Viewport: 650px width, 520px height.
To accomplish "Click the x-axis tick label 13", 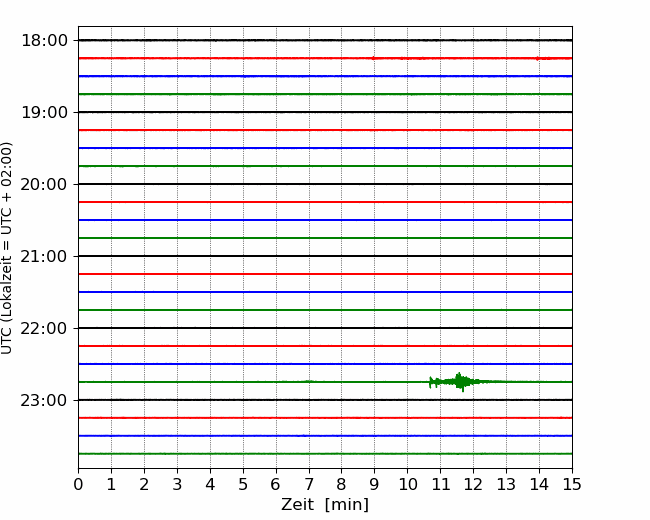I will point(507,484).
